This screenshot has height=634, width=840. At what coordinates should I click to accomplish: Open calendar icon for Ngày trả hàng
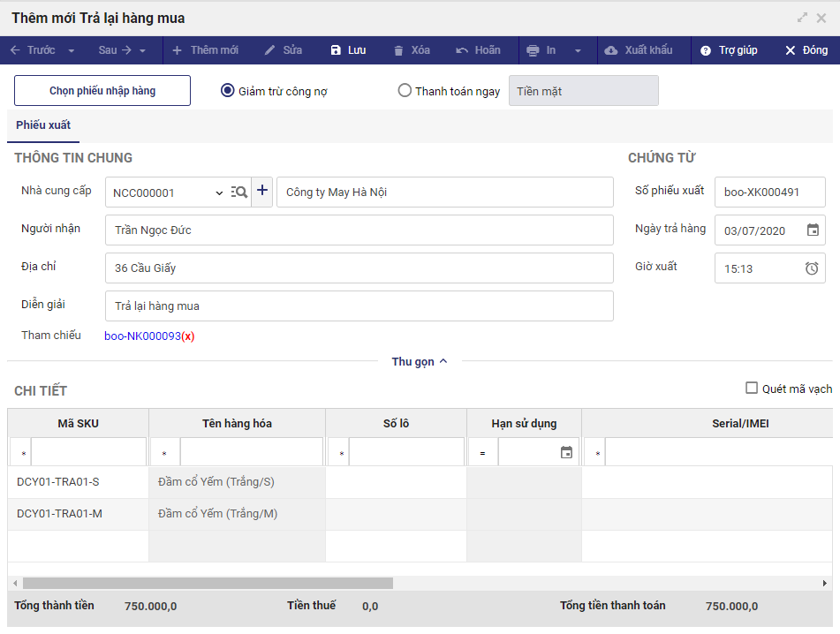(x=813, y=230)
